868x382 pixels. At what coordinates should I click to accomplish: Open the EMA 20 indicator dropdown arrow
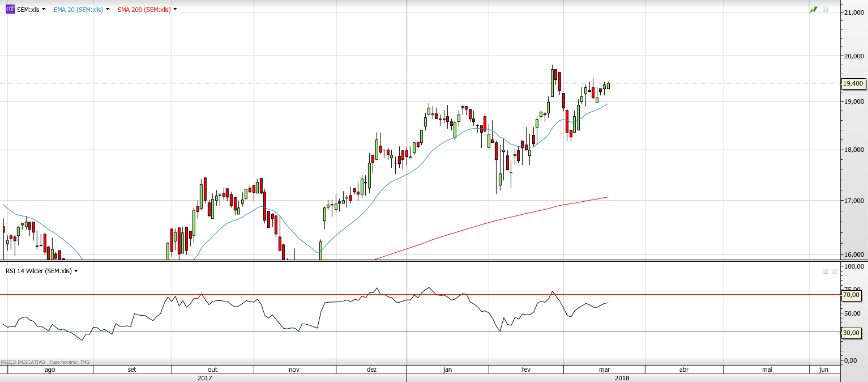108,9
